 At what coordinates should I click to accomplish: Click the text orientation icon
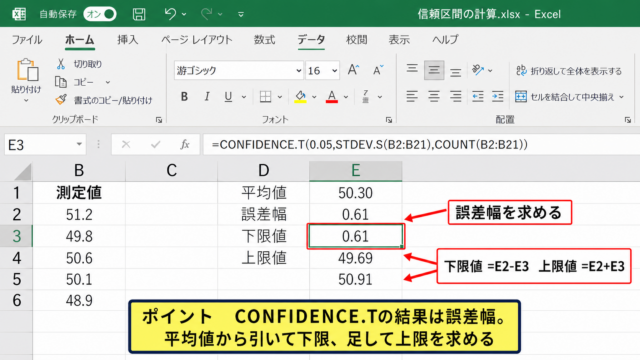point(478,70)
